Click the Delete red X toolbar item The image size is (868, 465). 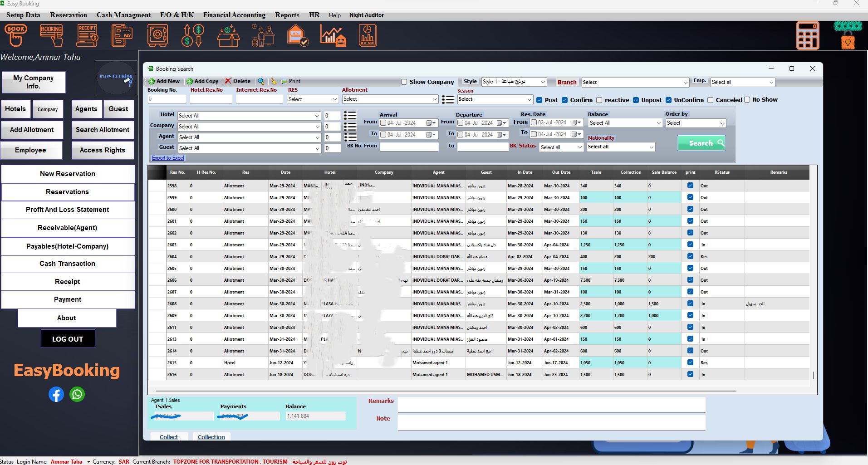point(237,81)
